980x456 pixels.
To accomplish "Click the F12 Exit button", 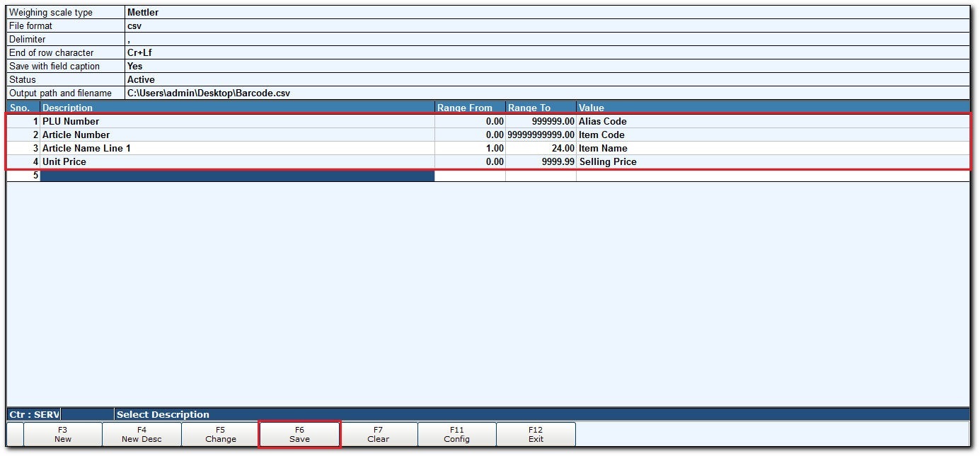I will click(x=536, y=434).
